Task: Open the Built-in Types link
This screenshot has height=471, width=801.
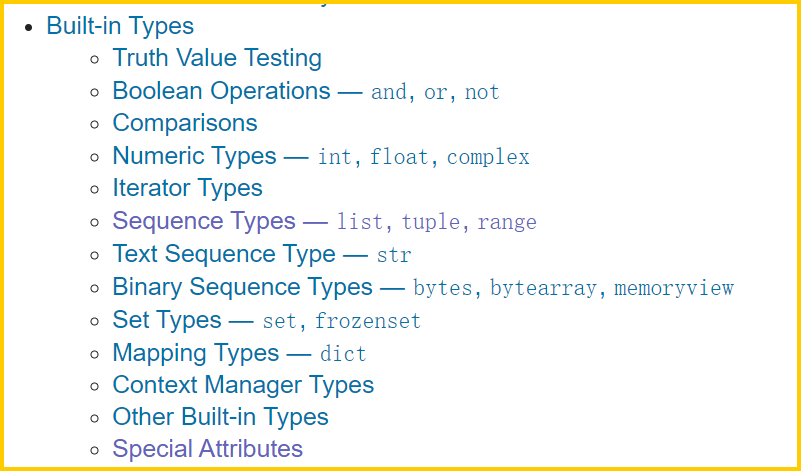Action: tap(120, 26)
